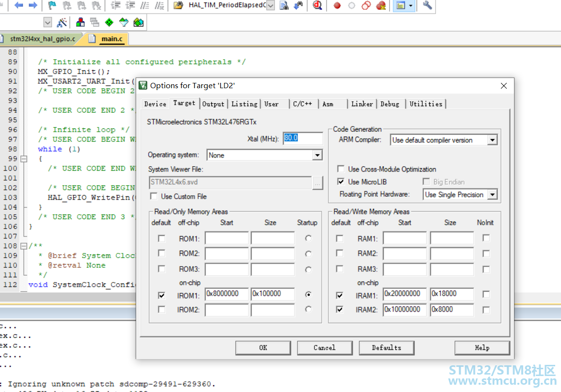Go to previous bookmark icon
Image resolution: width=561 pixels, height=392 pixels.
coord(67,5)
